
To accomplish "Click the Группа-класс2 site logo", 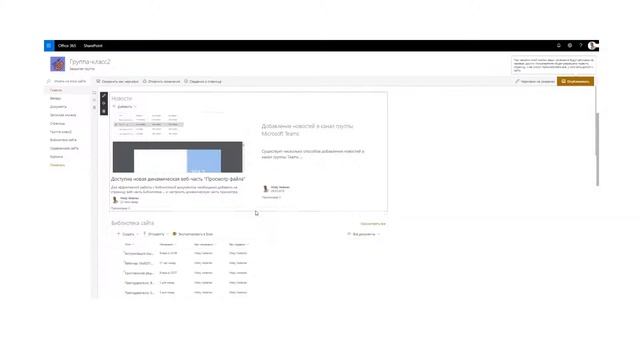I will click(x=58, y=64).
